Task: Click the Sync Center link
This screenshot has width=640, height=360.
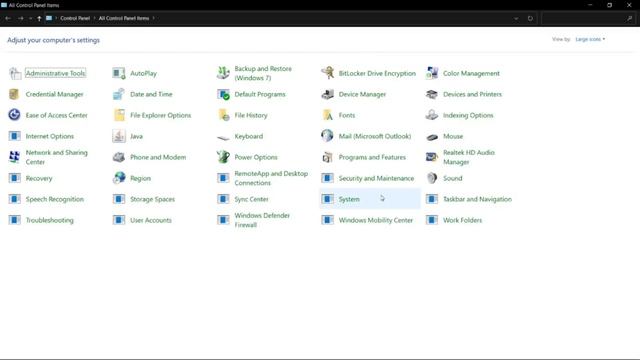Action: click(x=251, y=199)
